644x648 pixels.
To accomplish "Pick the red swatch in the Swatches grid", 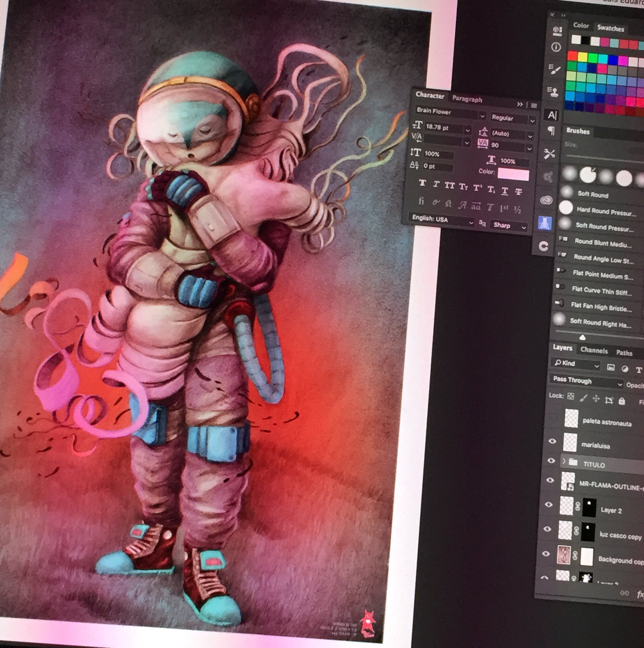I will pyautogui.click(x=572, y=56).
